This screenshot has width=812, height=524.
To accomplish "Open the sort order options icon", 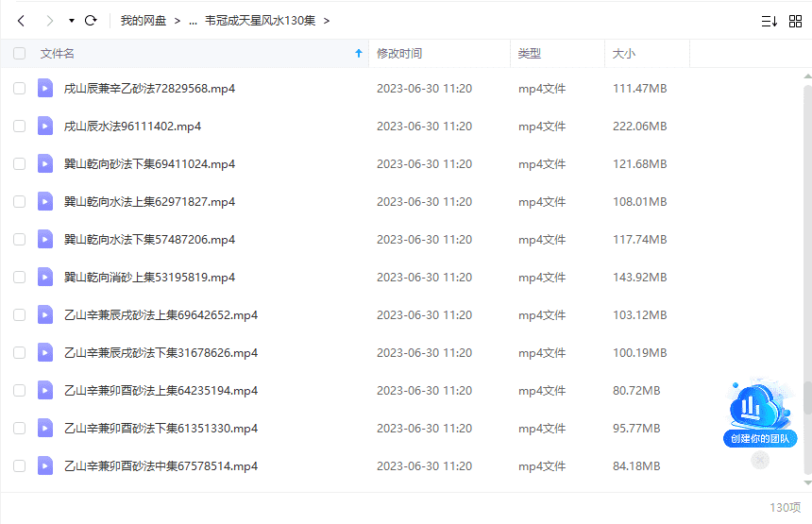I will (769, 21).
